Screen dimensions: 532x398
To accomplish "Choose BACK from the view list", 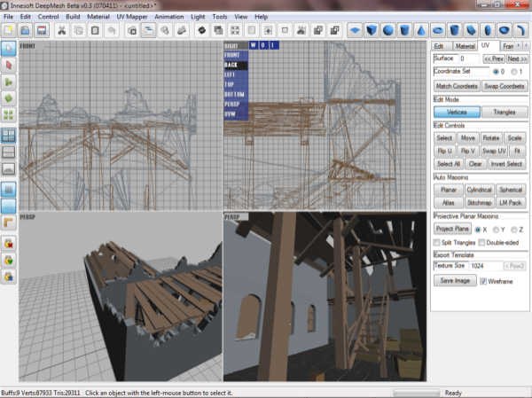I will (x=235, y=65).
